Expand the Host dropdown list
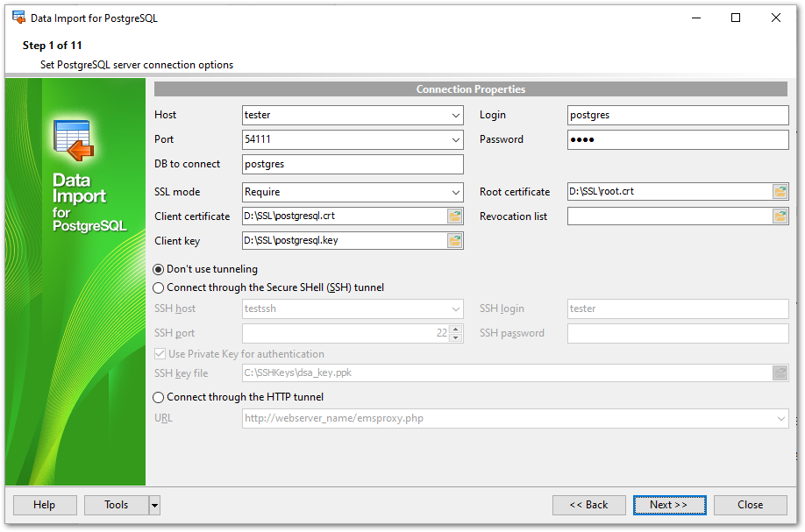805x532 pixels. click(456, 115)
